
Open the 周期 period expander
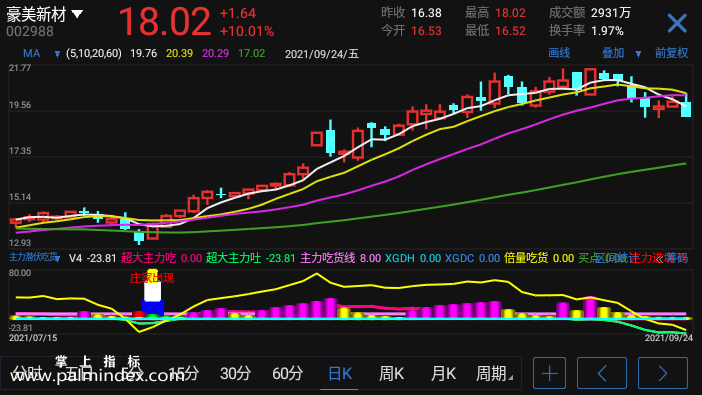click(494, 373)
